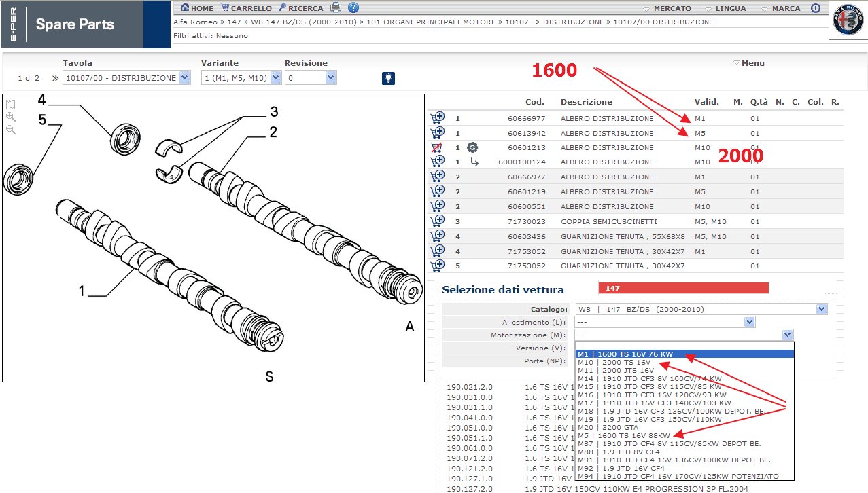The height and width of the screenshot is (493, 868).
Task: Click the Alfa Romeo logo
Action: click(848, 24)
